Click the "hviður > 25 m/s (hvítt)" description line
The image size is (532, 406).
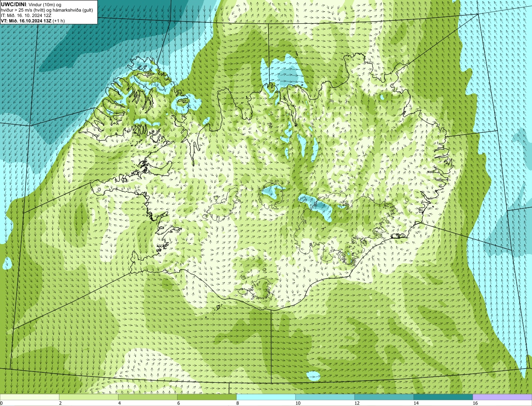coord(47,10)
